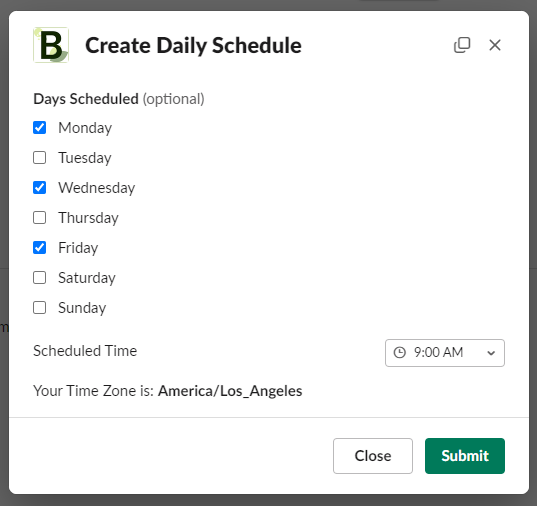
Task: Enable the Tuesday checkbox
Action: point(39,158)
